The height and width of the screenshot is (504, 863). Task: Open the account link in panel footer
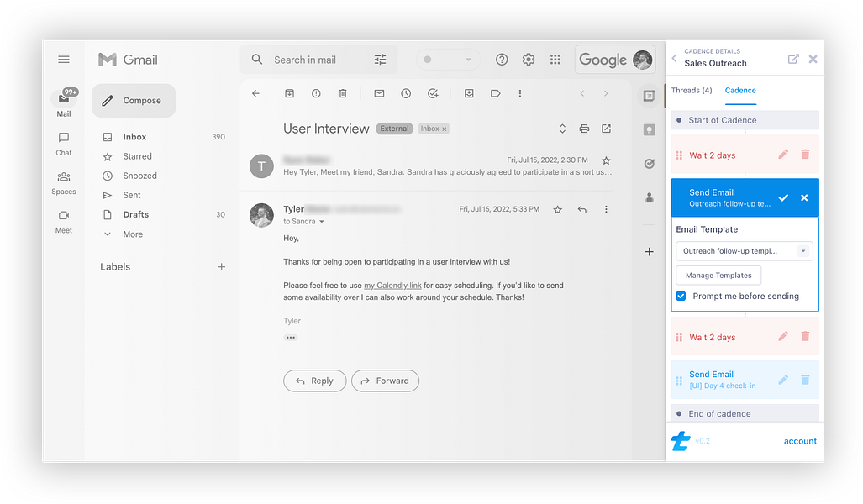click(x=800, y=441)
